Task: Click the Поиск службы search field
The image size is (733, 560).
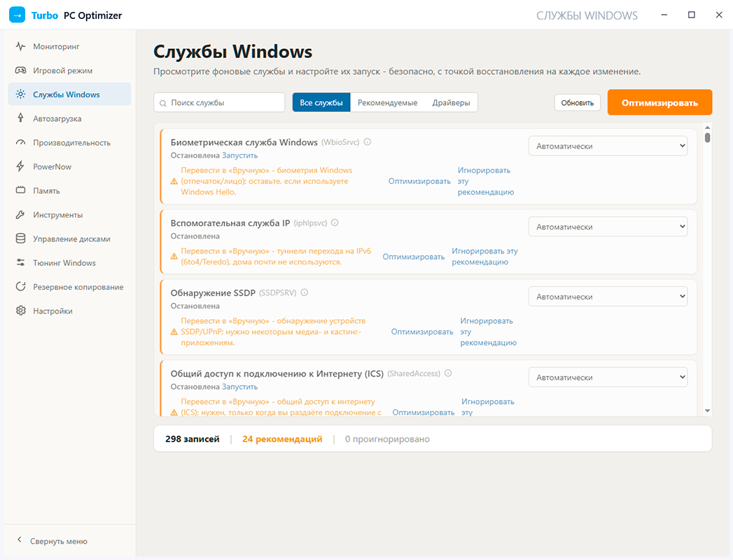Action: (219, 102)
